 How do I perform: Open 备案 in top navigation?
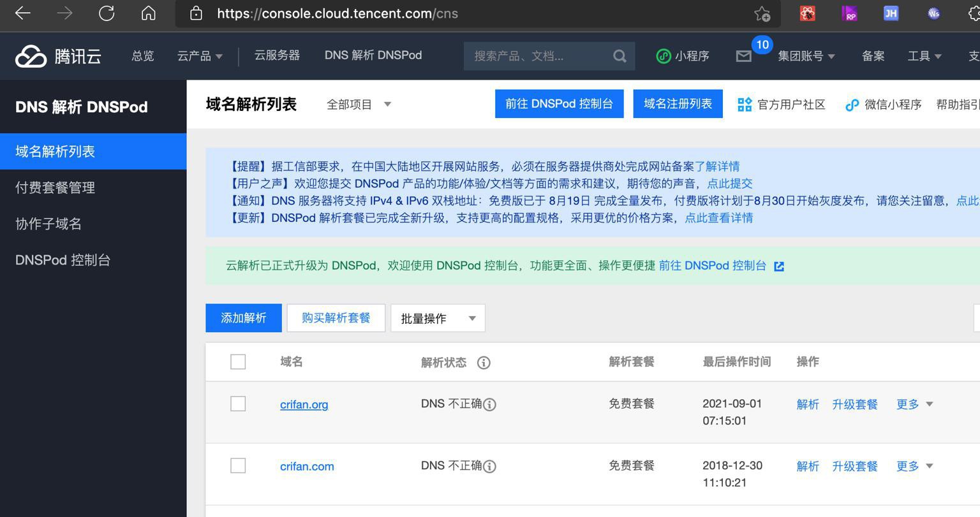873,56
